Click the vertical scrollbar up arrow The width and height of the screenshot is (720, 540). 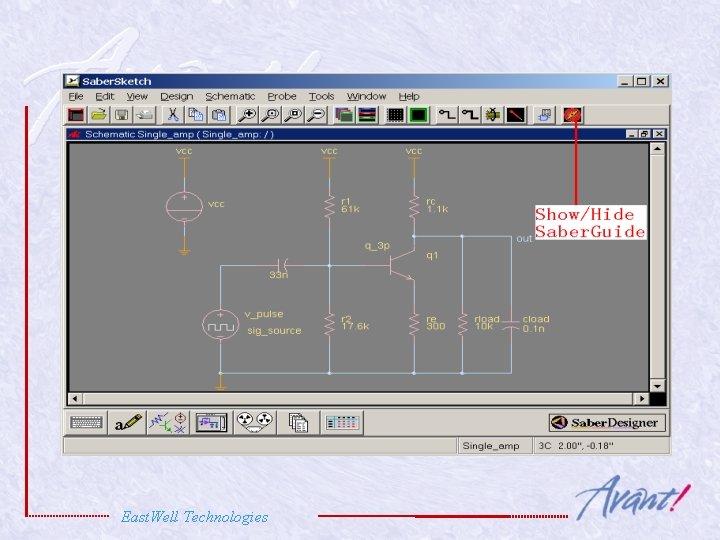point(658,149)
